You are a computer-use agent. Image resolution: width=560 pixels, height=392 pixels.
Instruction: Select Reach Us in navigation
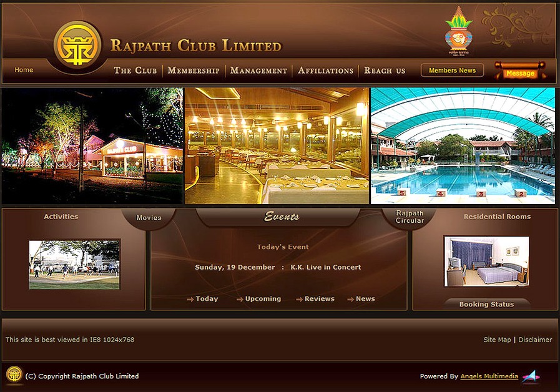(x=385, y=71)
